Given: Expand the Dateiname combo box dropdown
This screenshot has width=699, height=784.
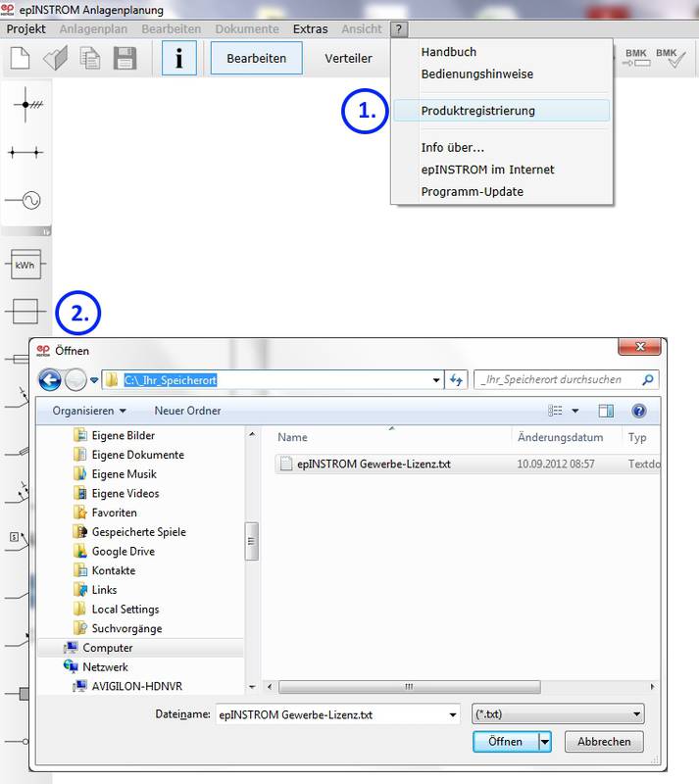Looking at the screenshot, I should click(x=452, y=714).
